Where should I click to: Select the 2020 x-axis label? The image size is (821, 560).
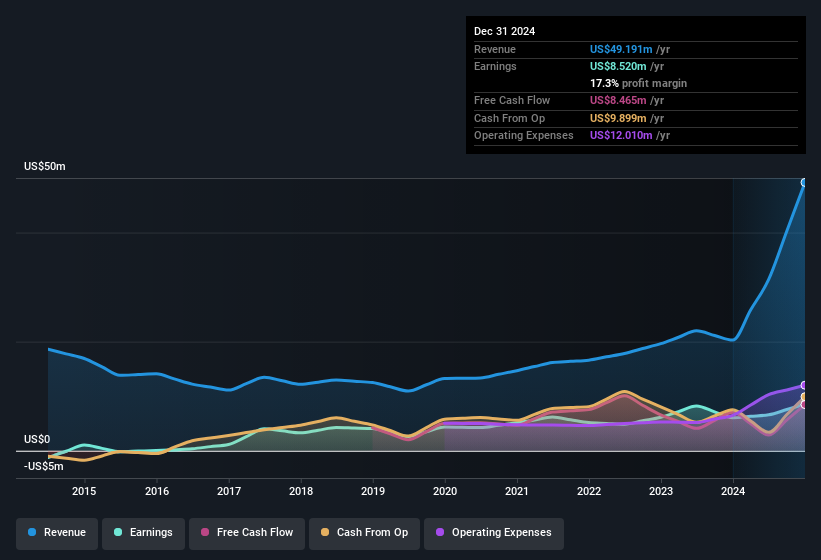(x=445, y=491)
